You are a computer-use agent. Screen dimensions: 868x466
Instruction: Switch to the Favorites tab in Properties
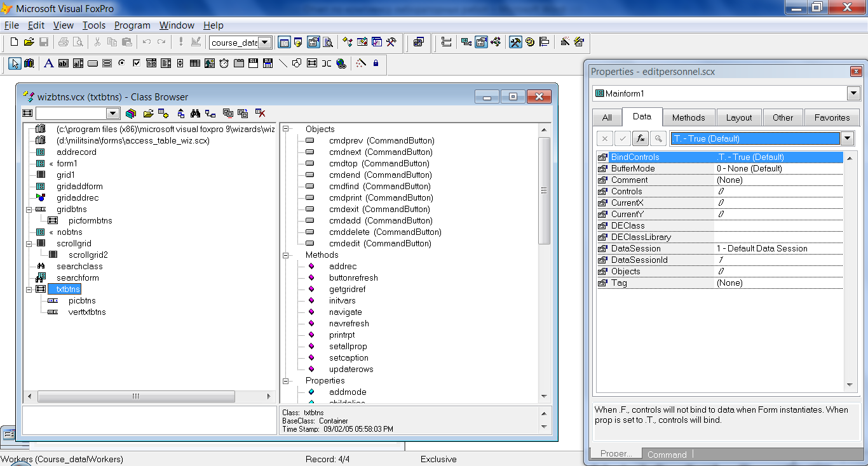click(x=832, y=117)
